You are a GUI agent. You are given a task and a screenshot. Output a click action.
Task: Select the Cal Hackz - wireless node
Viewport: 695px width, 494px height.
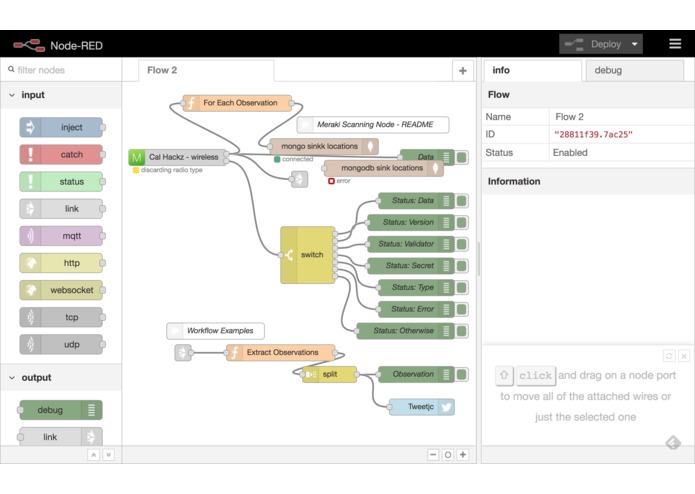tap(178, 157)
